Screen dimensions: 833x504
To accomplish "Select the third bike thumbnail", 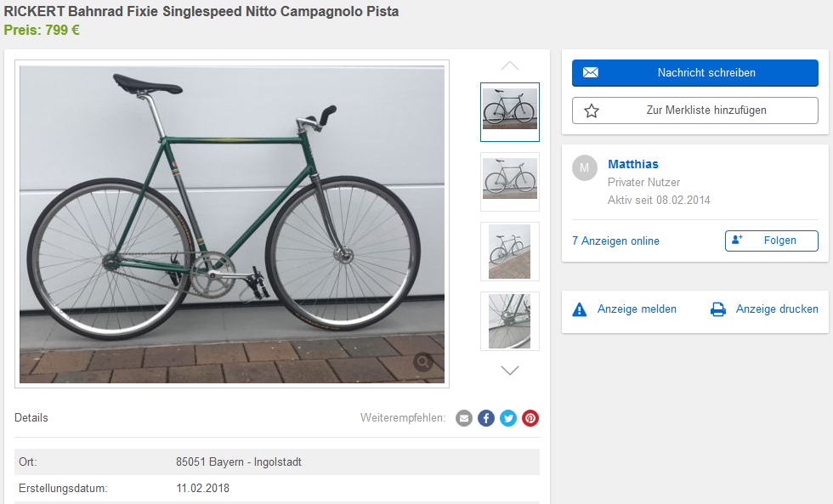I will pos(510,251).
